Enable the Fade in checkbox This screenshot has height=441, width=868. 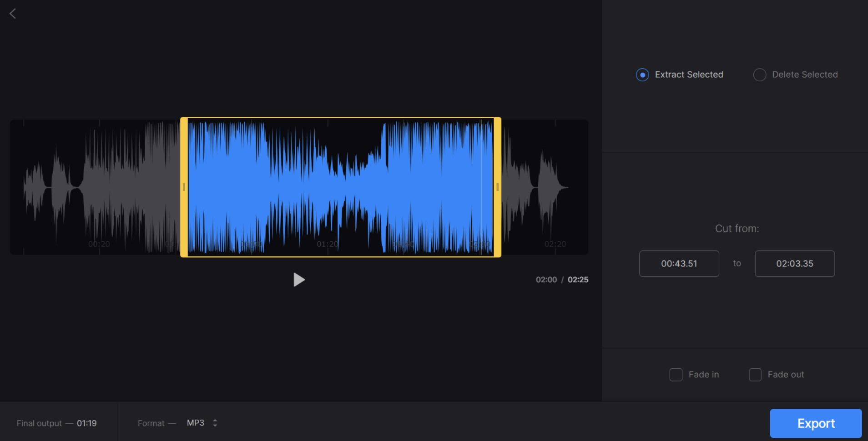(676, 375)
